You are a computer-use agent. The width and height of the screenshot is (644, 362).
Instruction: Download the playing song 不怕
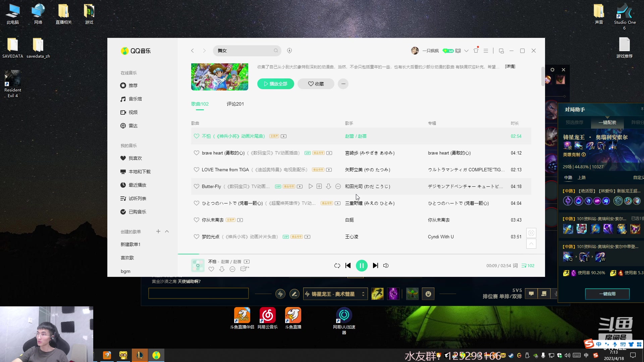pyautogui.click(x=222, y=269)
